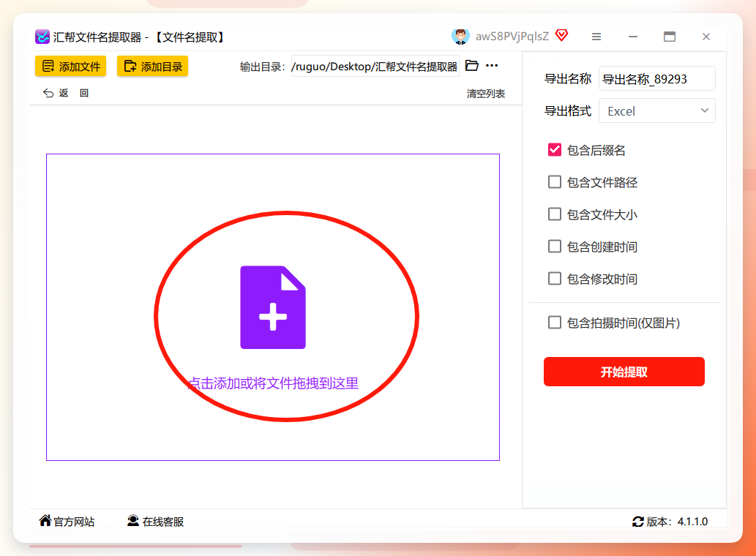Click the 添加文件 button
The height and width of the screenshot is (556, 756).
pyautogui.click(x=70, y=66)
